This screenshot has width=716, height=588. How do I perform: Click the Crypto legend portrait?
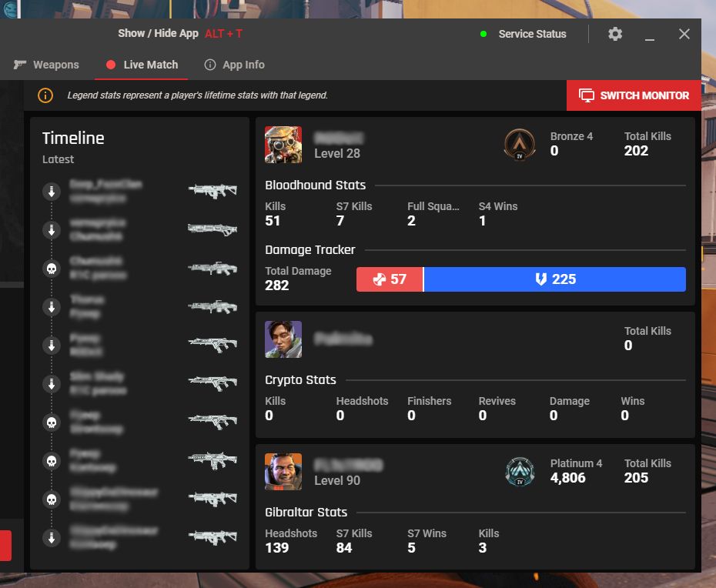pos(283,339)
